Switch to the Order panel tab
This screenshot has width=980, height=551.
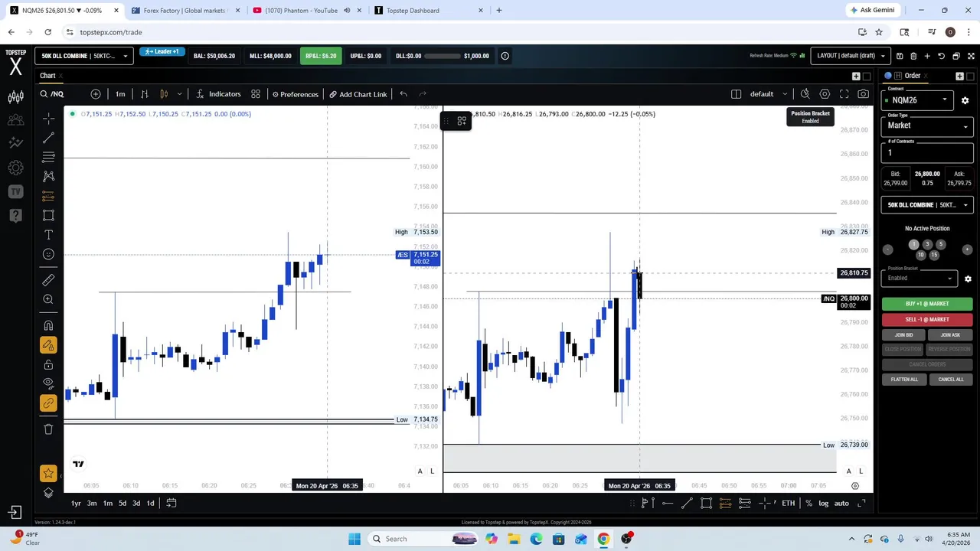click(912, 76)
